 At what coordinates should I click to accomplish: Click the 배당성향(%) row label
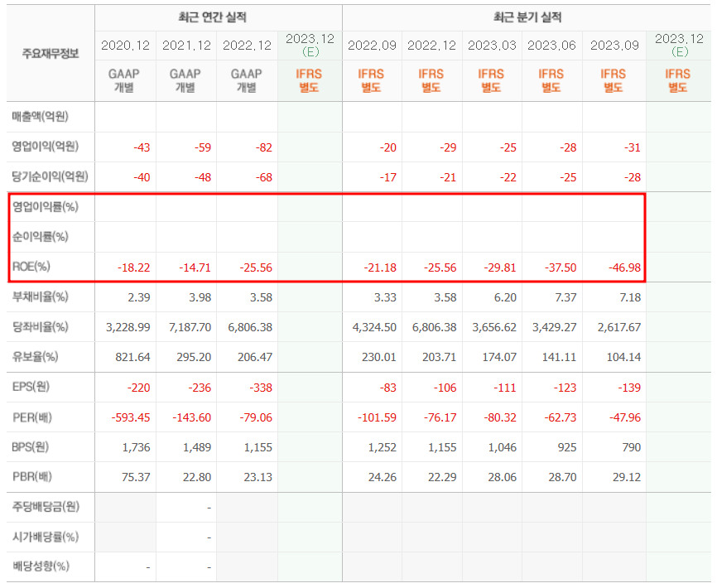[x=41, y=566]
